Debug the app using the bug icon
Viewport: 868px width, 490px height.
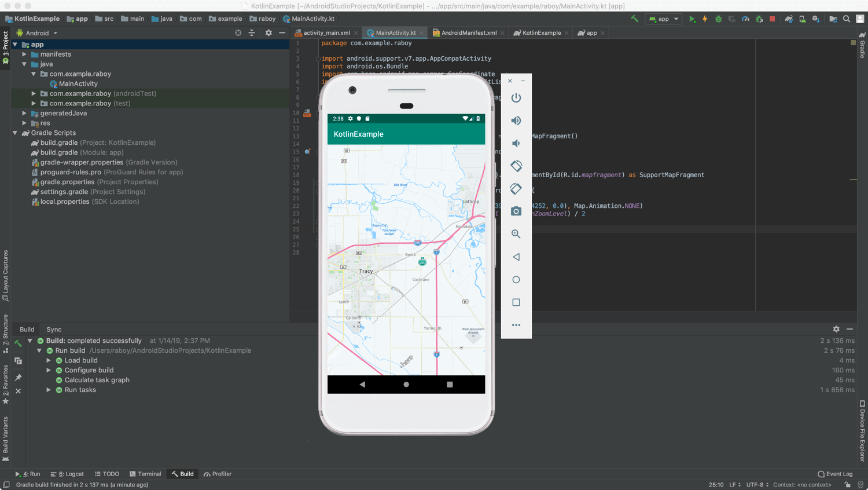(x=718, y=19)
